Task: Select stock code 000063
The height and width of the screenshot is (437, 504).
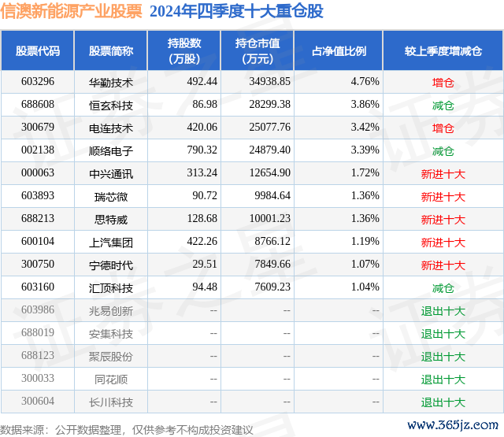Action: 38,173
